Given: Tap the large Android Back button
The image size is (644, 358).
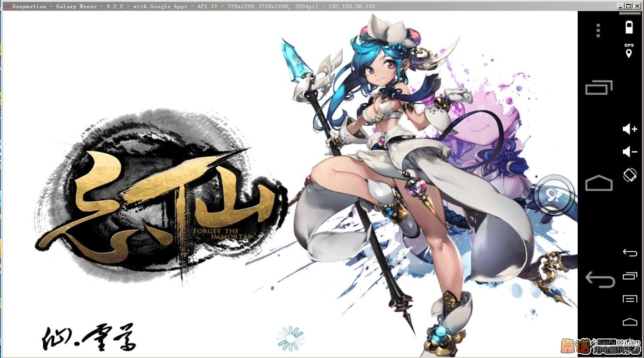Looking at the screenshot, I should (x=600, y=279).
